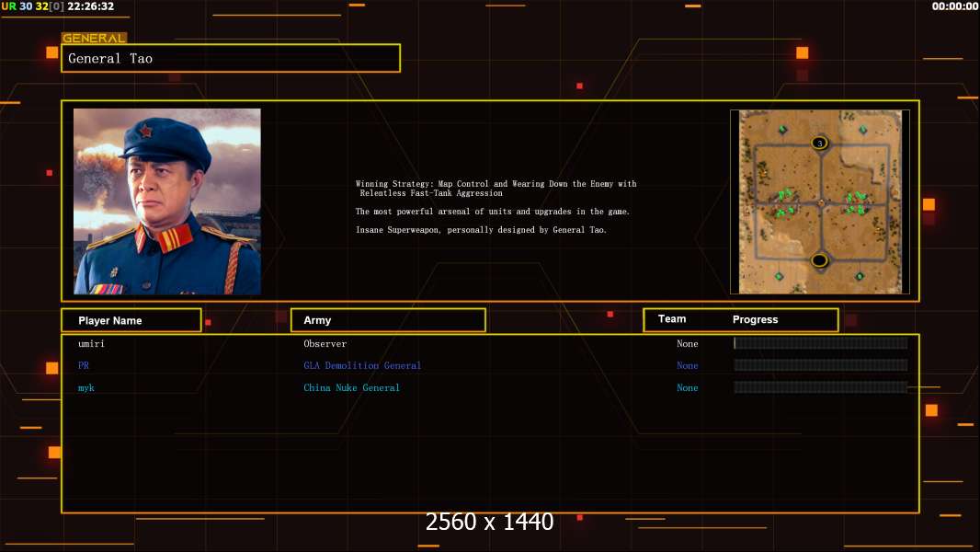Click the 'most powerful arsenal' description line

point(493,212)
